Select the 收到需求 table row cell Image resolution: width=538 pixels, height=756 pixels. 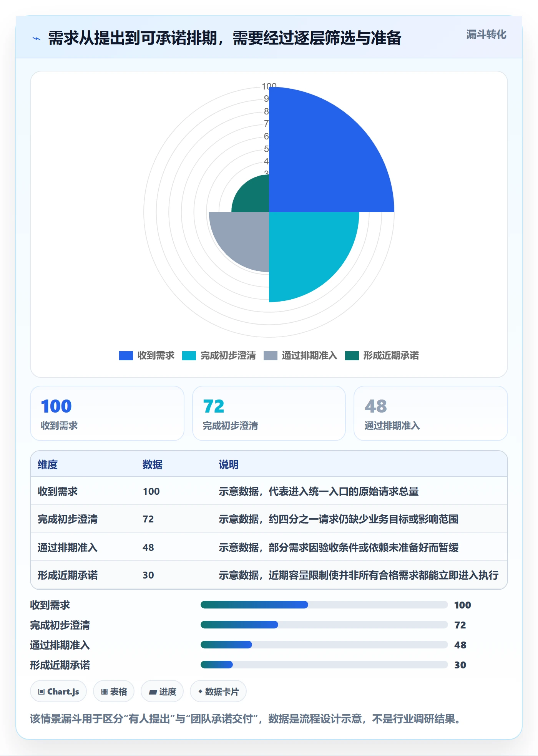coord(58,491)
